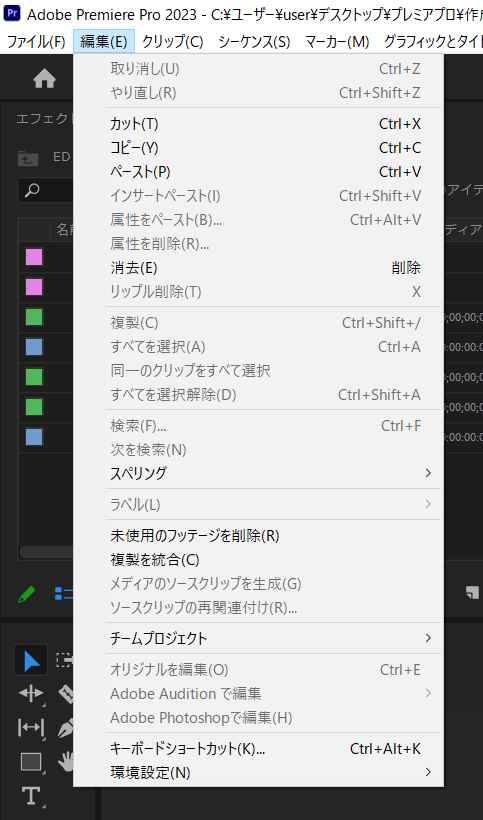
Task: Open the クリップ(C) menu
Action: point(172,42)
